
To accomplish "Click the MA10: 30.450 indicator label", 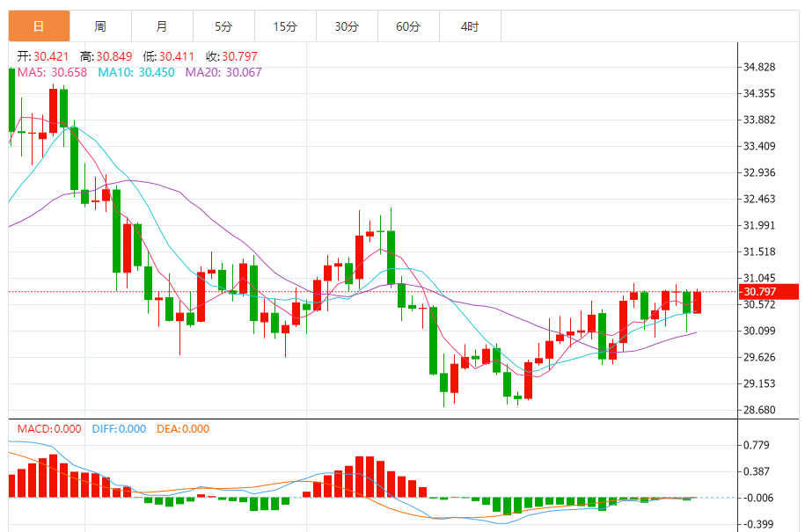I will 136,72.
